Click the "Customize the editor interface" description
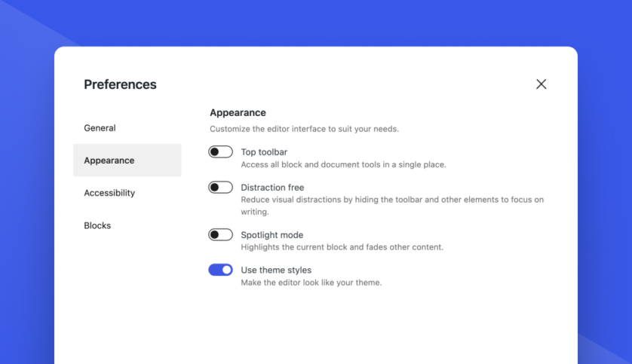This screenshot has height=364, width=632. pos(305,130)
